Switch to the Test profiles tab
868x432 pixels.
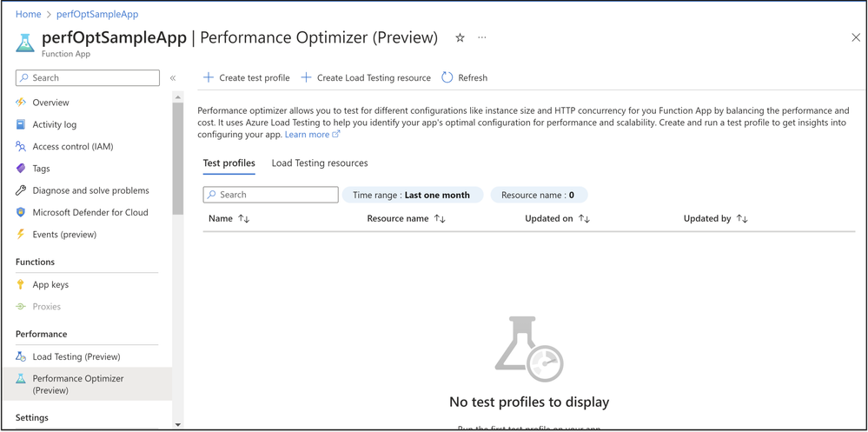(x=229, y=163)
